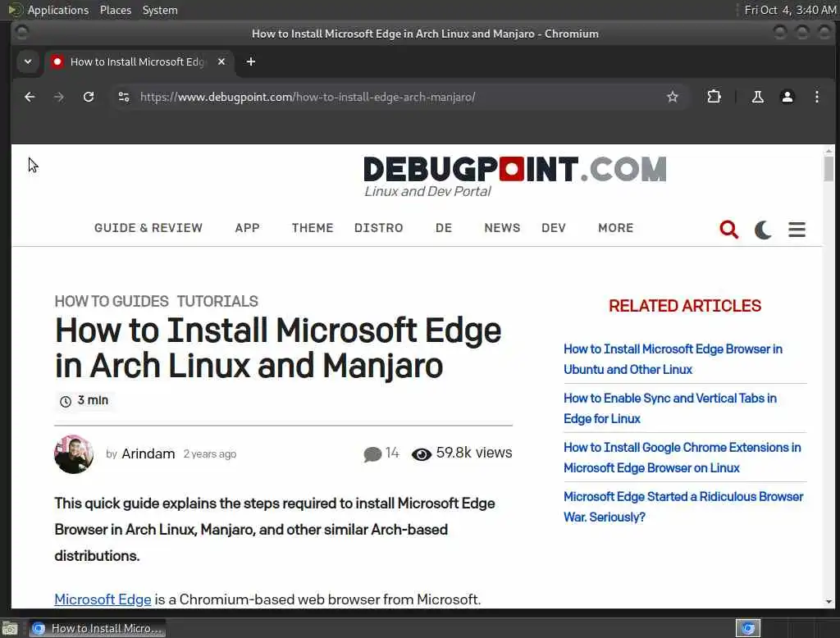
Task: Select the How to Install Microsoft Edge tab
Action: click(x=137, y=62)
